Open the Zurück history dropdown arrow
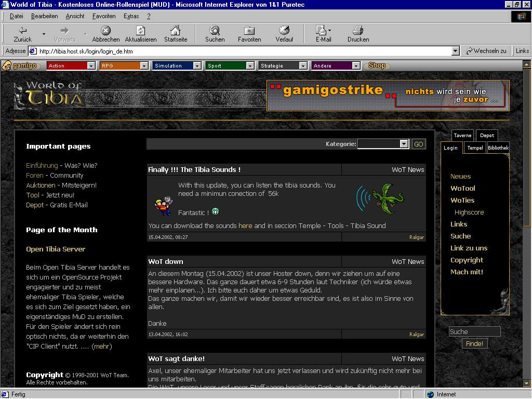 pyautogui.click(x=44, y=34)
